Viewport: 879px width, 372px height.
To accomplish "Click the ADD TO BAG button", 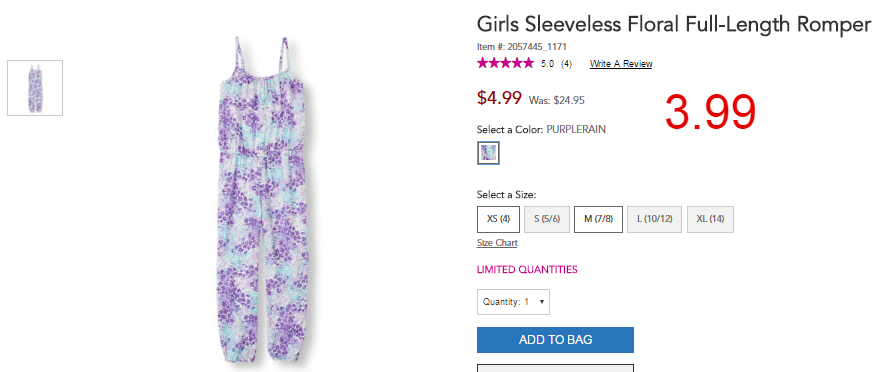I will 555,340.
